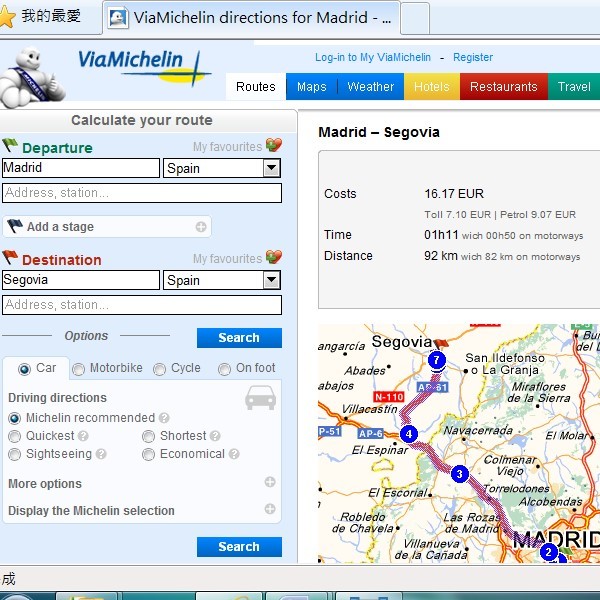Click the Departure city field with Madrid

(81, 168)
